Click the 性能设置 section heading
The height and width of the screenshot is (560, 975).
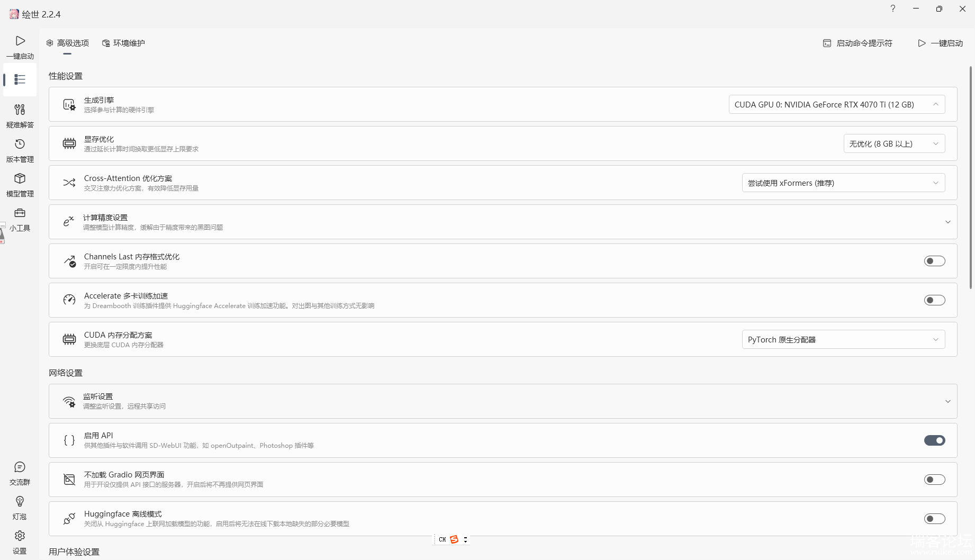point(66,76)
